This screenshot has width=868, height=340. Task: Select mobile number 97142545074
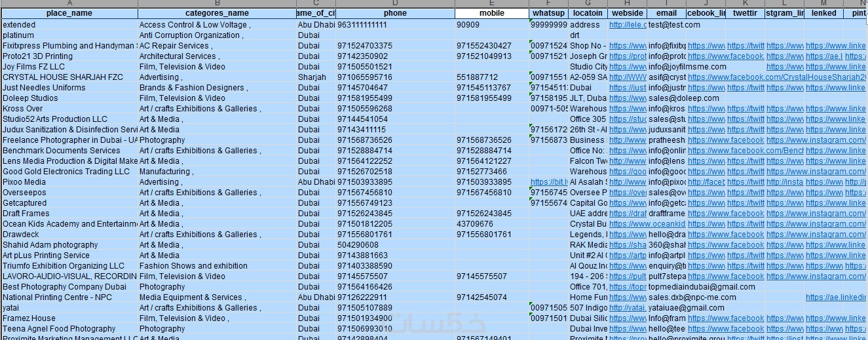(x=492, y=297)
